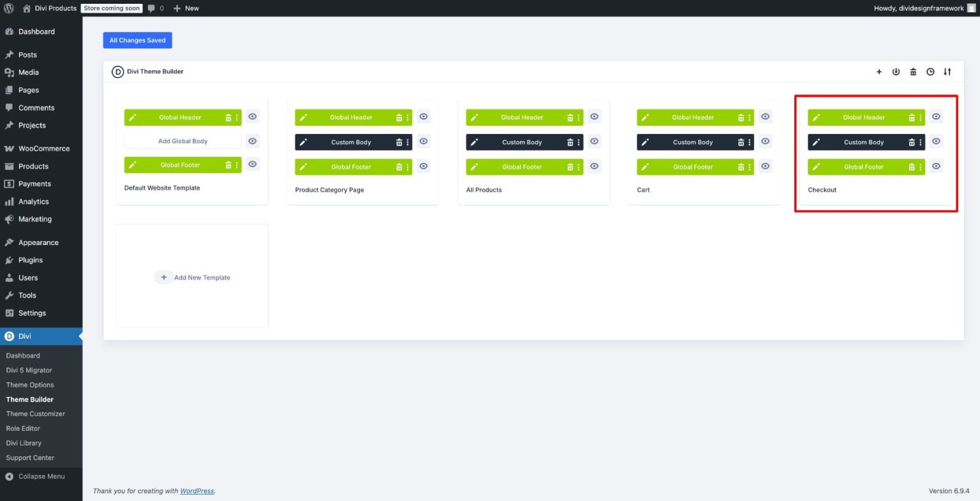Screen dimensions: 980x501
Task: Click the add template plus icon in builder header
Action: [x=879, y=71]
